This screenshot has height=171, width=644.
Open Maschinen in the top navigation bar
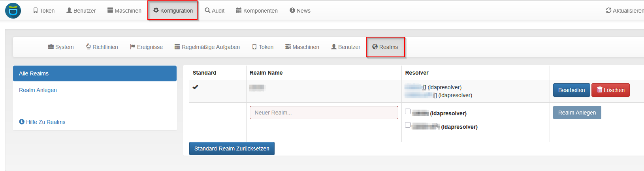pos(124,11)
